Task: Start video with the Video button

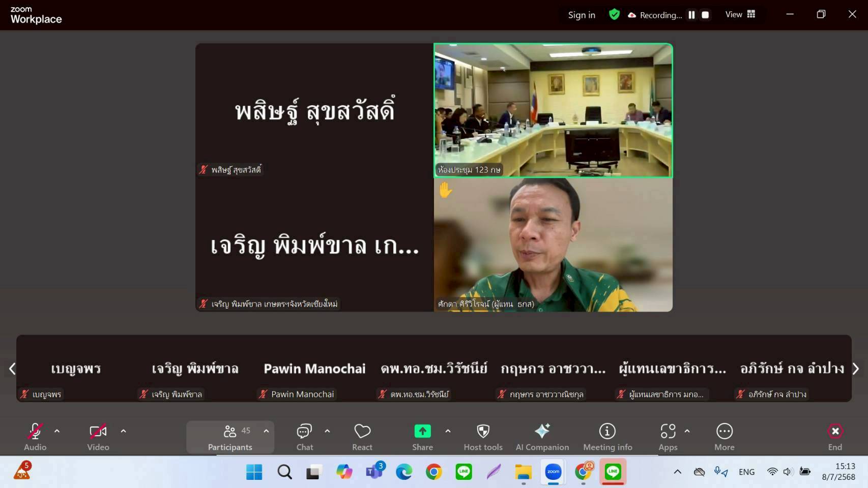Action: 98,437
